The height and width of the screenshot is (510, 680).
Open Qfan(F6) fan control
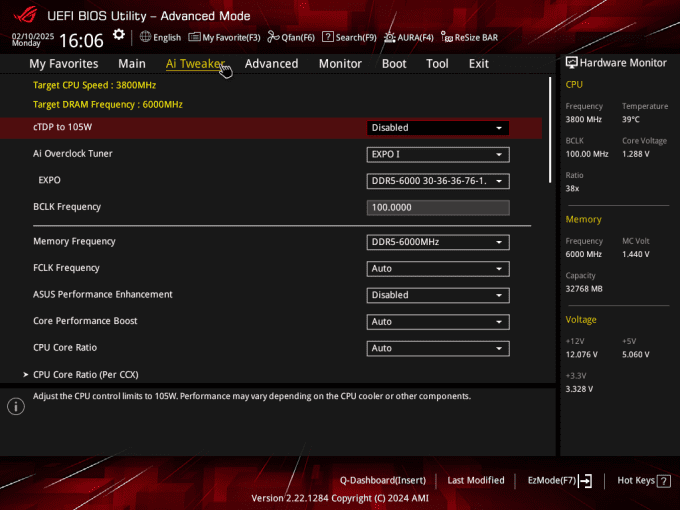[x=291, y=37]
